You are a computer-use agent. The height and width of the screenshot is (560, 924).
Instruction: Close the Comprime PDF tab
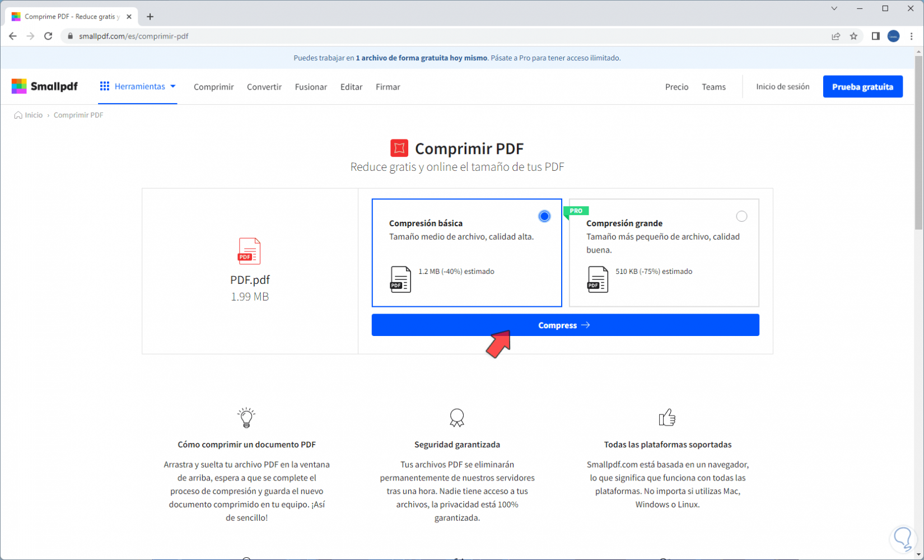click(x=129, y=17)
